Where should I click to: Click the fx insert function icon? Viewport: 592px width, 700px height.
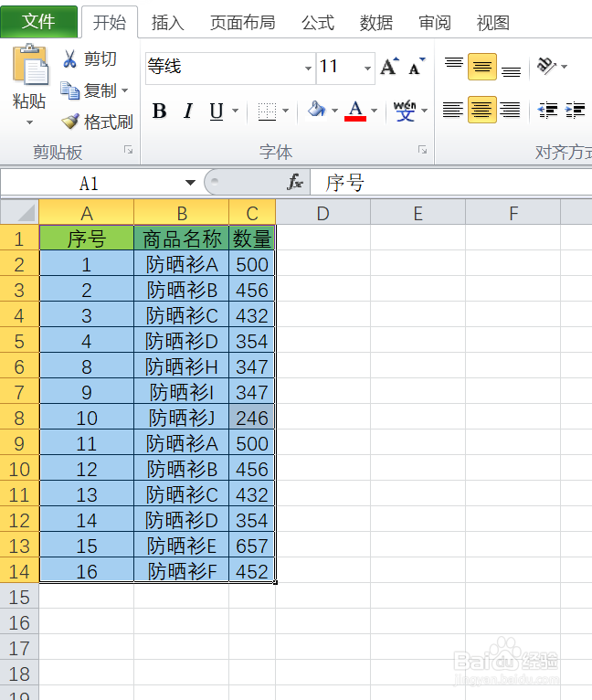point(295,182)
